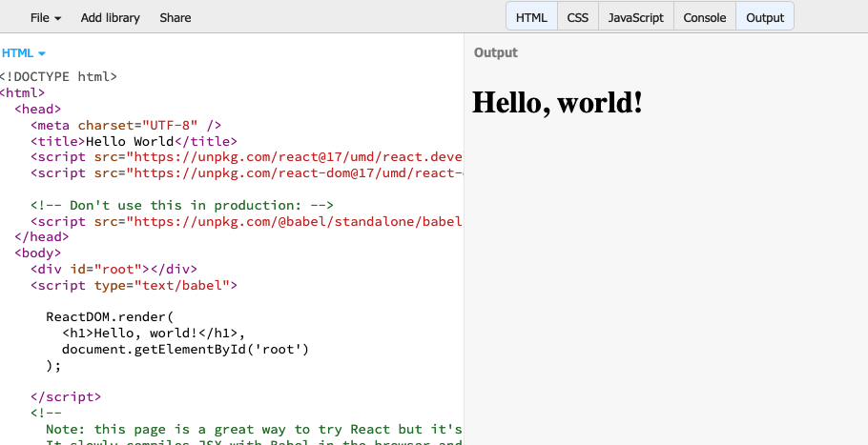Click the <title>Hello World</title> line
This screenshot has width=868, height=445.
134,142
